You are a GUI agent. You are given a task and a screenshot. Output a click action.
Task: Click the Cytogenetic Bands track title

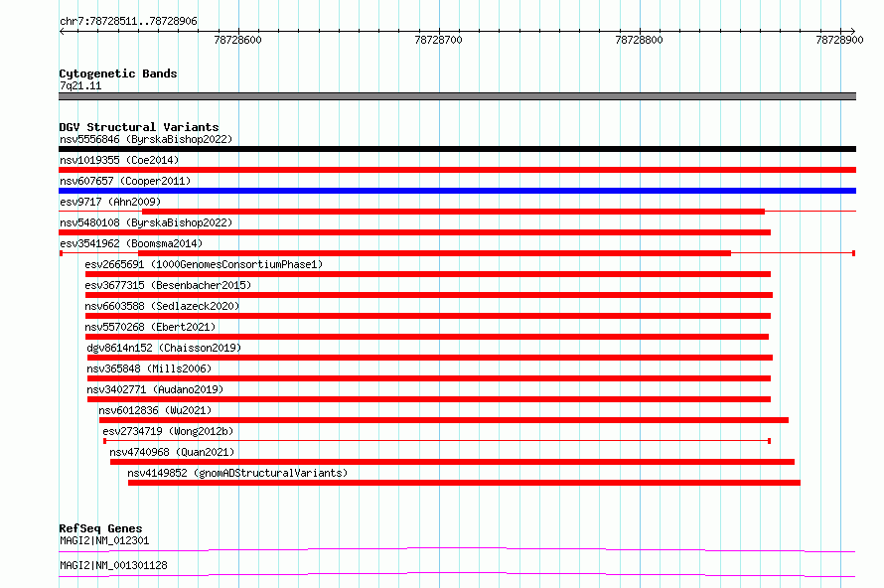[x=118, y=73]
